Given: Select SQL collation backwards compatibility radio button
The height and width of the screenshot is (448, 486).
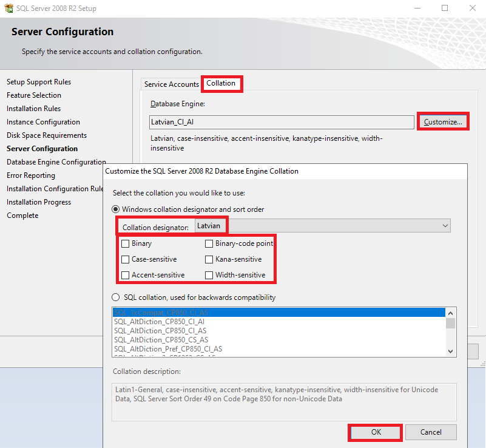Looking at the screenshot, I should click(x=116, y=297).
